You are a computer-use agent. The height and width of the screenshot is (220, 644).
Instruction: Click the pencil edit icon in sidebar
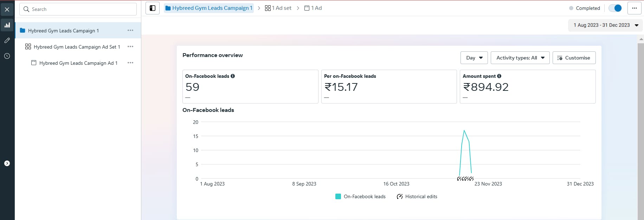[x=7, y=40]
